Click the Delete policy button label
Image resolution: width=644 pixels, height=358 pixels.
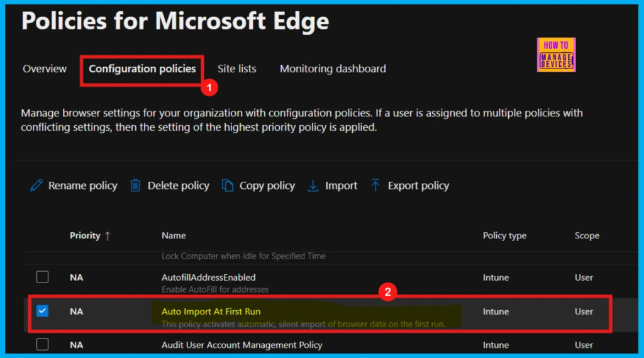[x=178, y=186]
